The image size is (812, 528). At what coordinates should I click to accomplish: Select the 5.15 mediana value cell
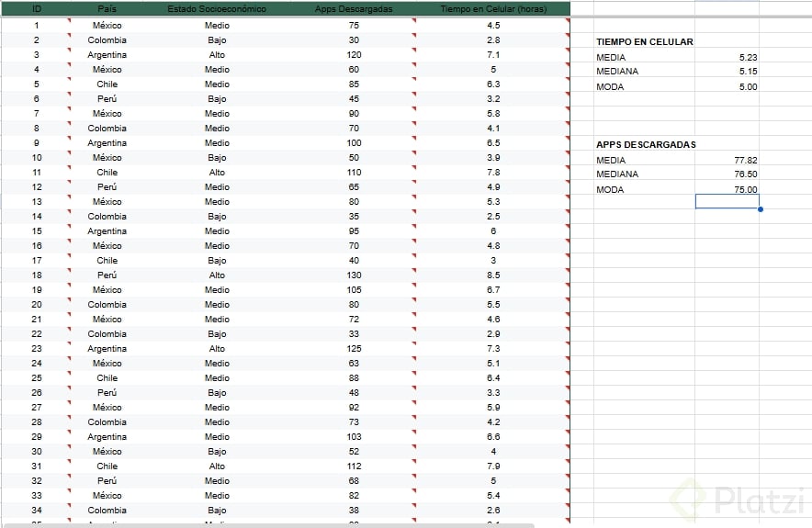pyautogui.click(x=727, y=71)
